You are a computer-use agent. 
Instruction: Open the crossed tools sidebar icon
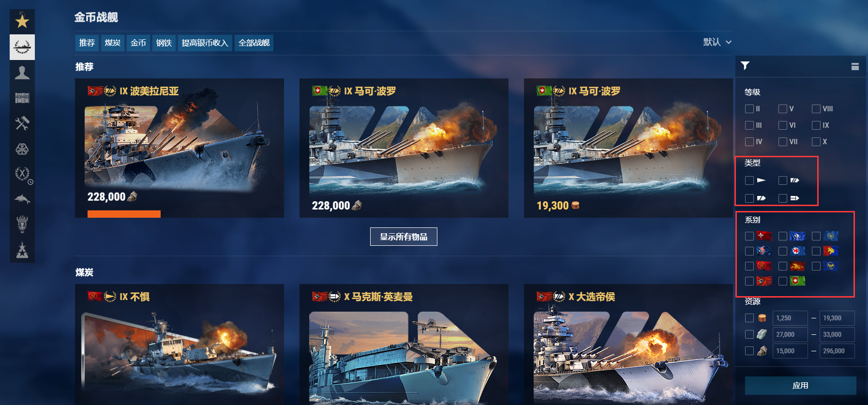pos(22,123)
